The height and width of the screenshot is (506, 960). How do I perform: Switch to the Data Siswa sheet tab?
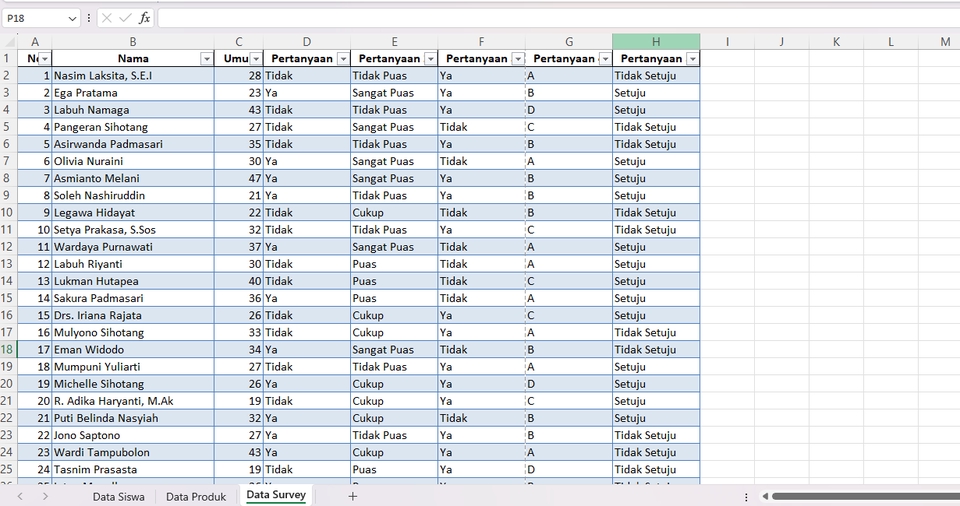pos(119,497)
